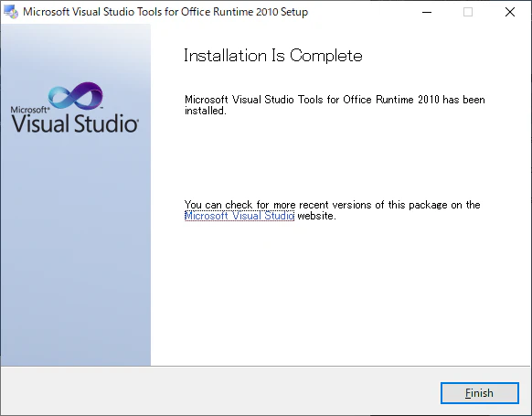Open the Microsoft Visual Studio website link
The height and width of the screenshot is (416, 532).
(x=239, y=216)
